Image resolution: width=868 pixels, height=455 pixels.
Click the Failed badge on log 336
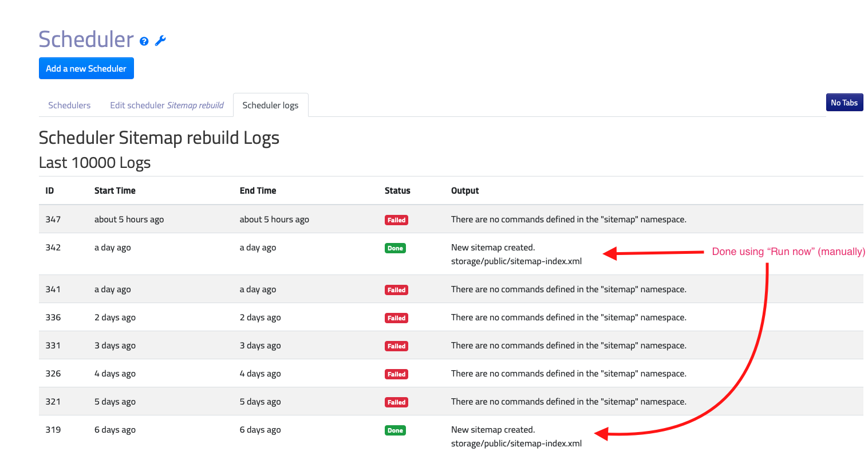tap(396, 318)
